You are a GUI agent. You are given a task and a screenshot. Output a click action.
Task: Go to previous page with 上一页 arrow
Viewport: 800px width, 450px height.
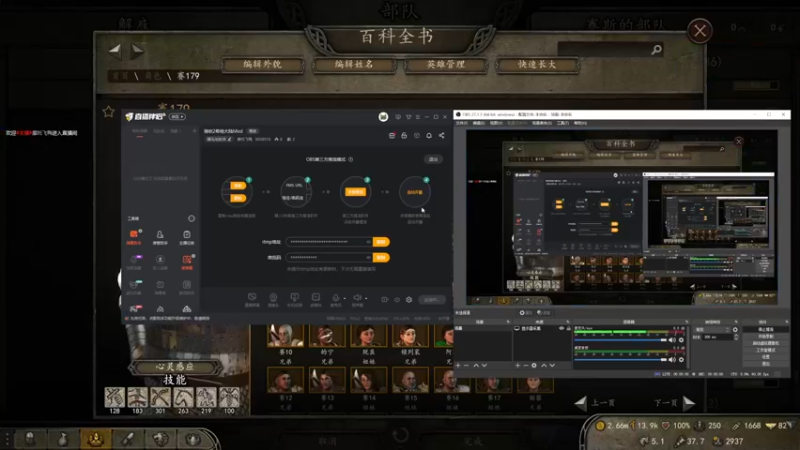(x=581, y=403)
